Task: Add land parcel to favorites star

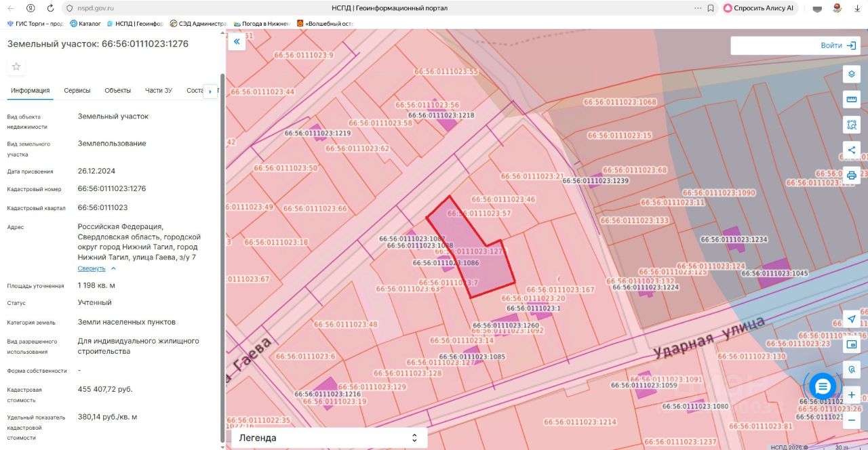Action: (16, 66)
